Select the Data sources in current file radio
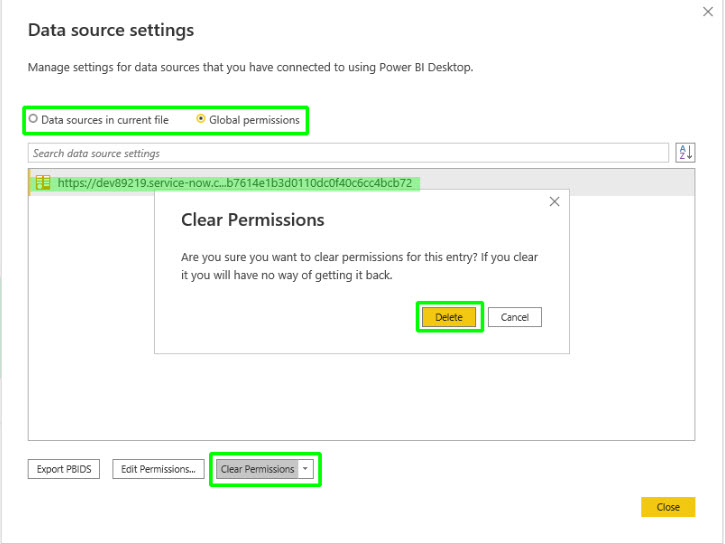This screenshot has width=725, height=544. [34, 120]
